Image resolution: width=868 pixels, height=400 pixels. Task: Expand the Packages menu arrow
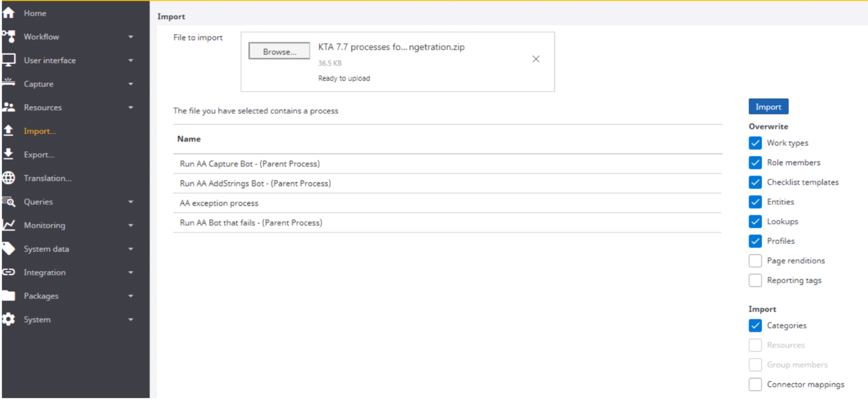point(131,296)
